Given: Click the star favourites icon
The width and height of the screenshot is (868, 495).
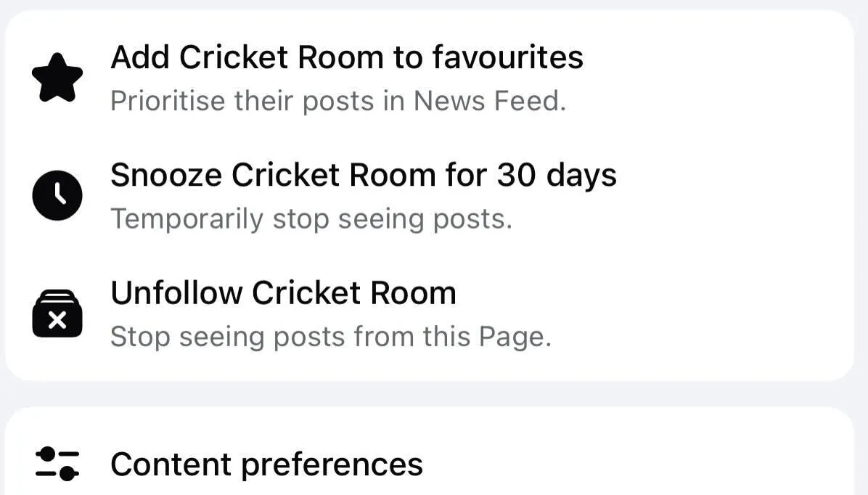Looking at the screenshot, I should pyautogui.click(x=57, y=77).
